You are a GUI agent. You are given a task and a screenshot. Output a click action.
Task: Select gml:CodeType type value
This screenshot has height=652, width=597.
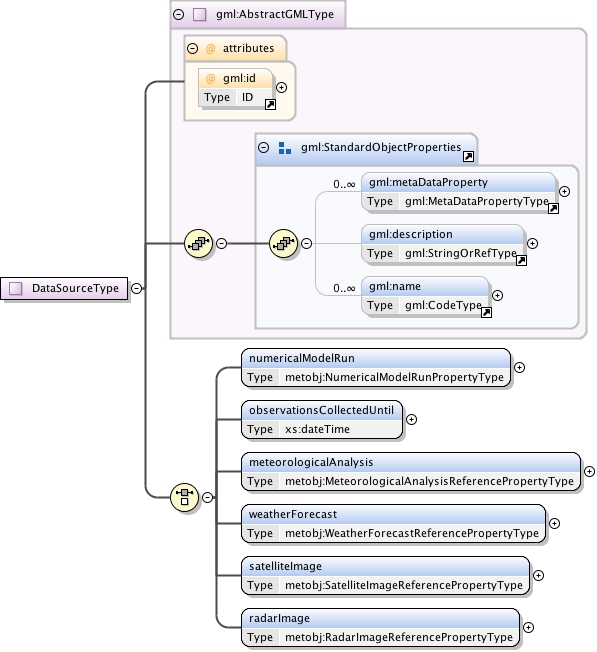point(443,305)
